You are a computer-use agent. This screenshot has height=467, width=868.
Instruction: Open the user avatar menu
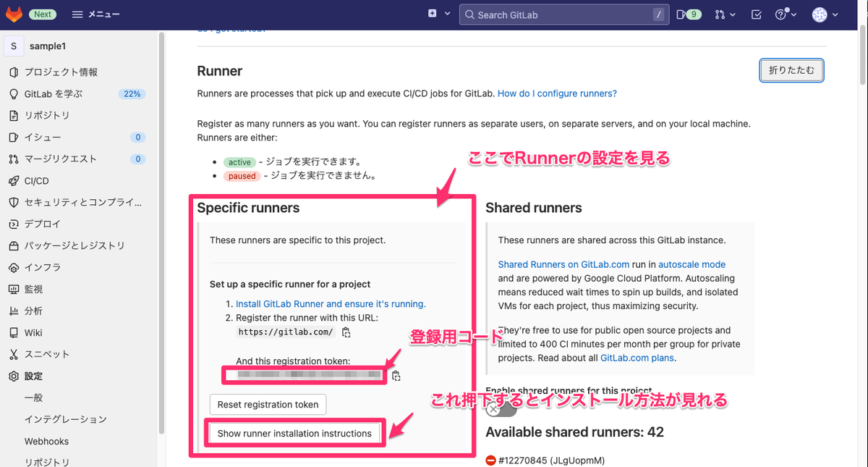824,14
